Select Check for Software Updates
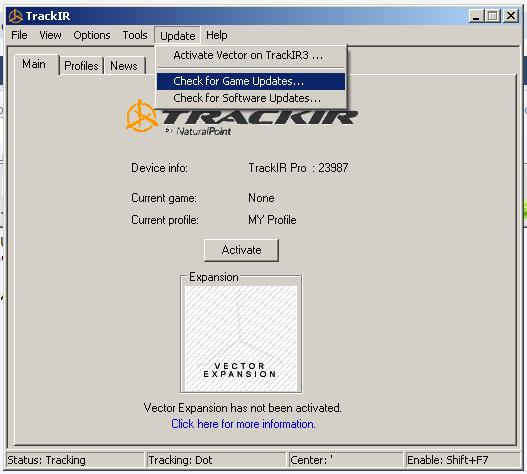The width and height of the screenshot is (527, 474). coord(251,98)
